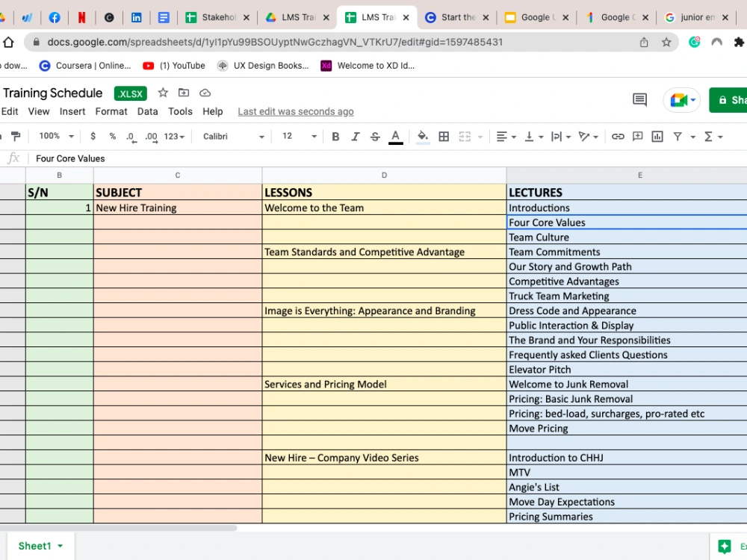Click the cloud document status icon
The height and width of the screenshot is (560, 747).
click(205, 93)
